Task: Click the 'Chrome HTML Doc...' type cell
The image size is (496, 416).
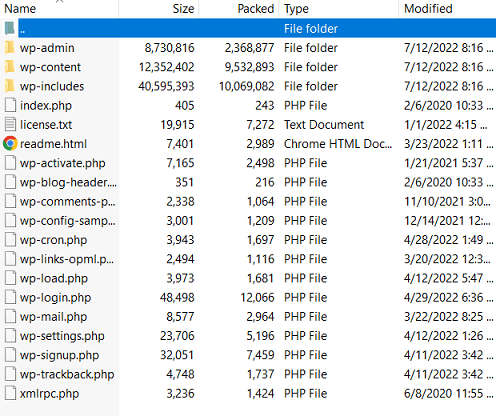Action: pyautogui.click(x=338, y=144)
